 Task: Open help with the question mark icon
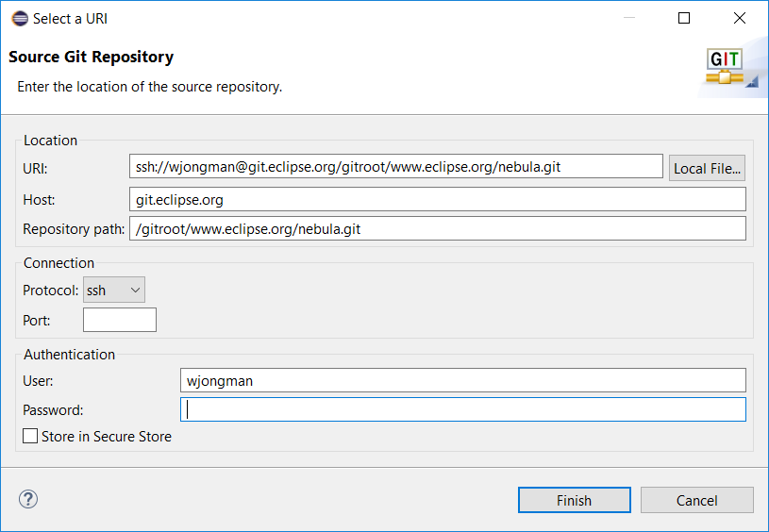[x=28, y=499]
